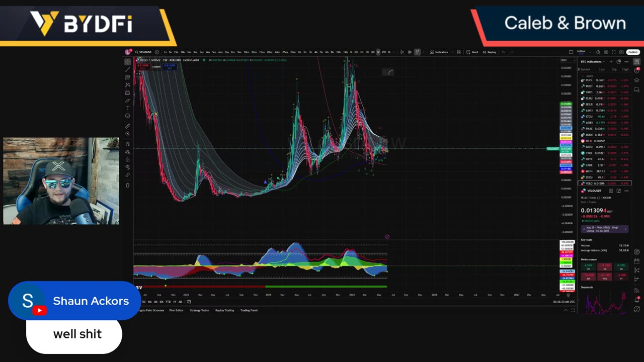Image resolution: width=644 pixels, height=362 pixels.
Task: Open the Trading Panel tab
Action: (249, 310)
